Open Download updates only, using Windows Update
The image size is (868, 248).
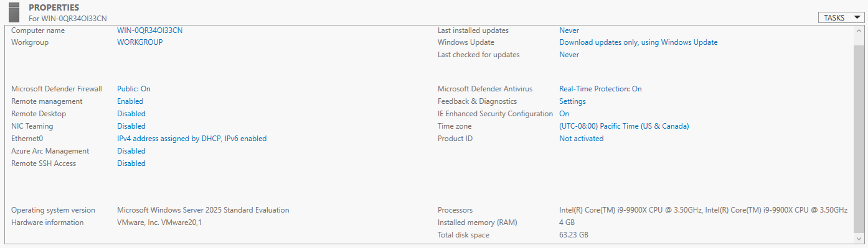tap(638, 42)
